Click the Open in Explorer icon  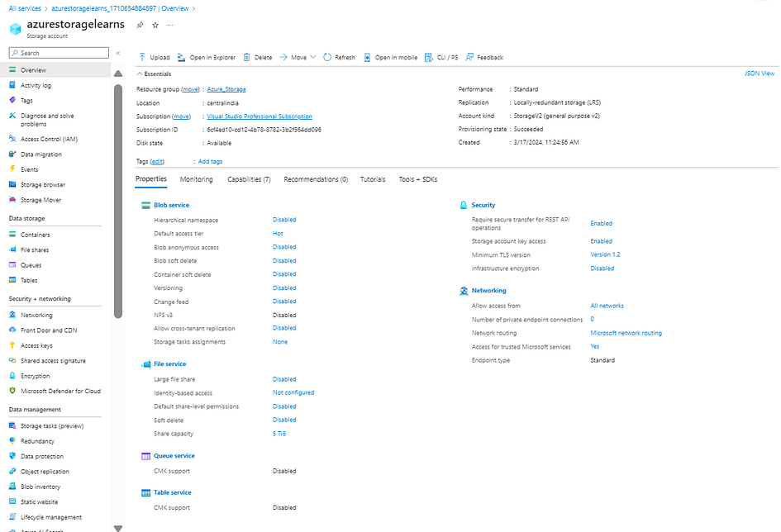[181, 57]
